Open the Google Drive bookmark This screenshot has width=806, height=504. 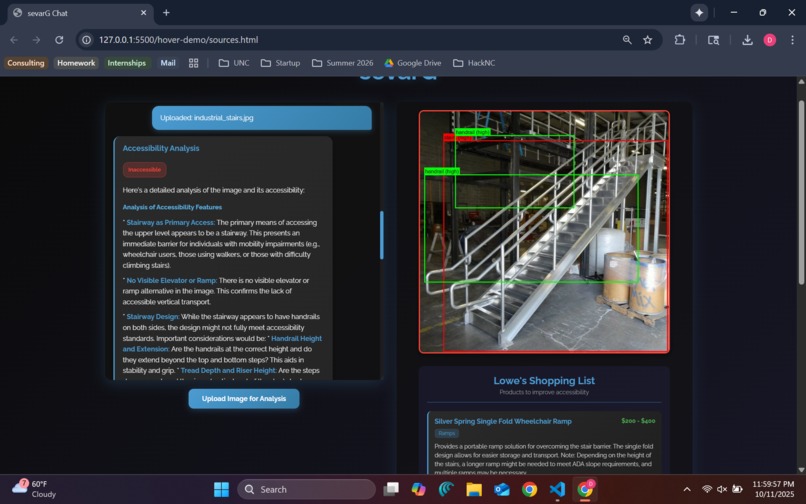pyautogui.click(x=413, y=63)
